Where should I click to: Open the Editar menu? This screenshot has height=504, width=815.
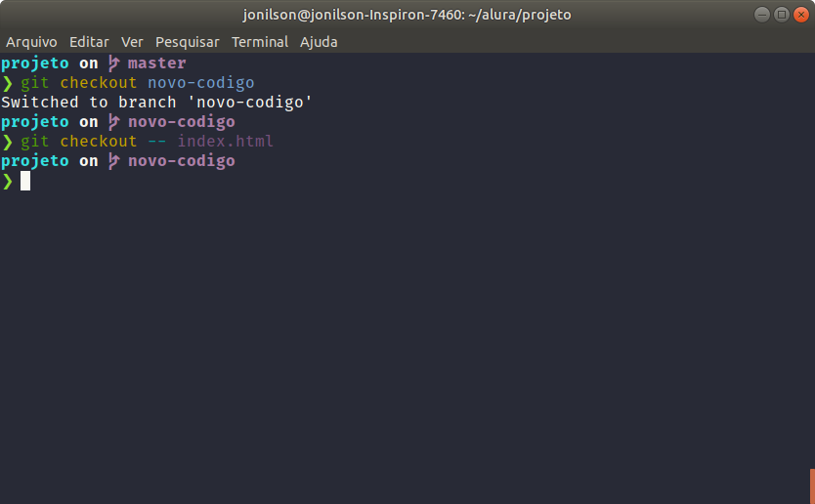pos(89,42)
